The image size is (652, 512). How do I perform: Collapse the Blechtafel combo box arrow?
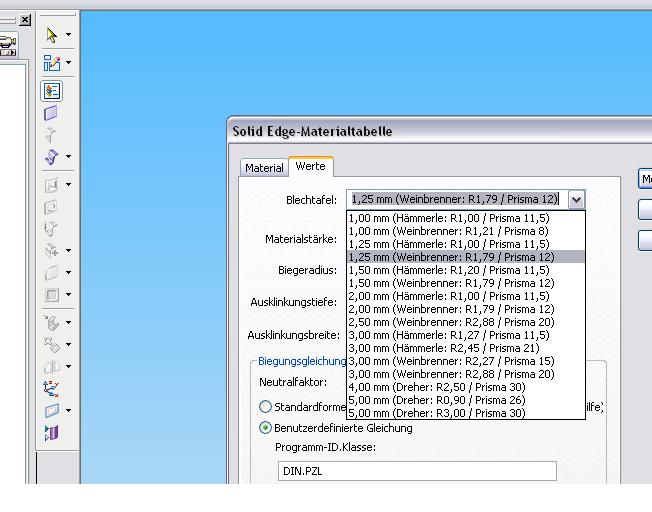[576, 200]
